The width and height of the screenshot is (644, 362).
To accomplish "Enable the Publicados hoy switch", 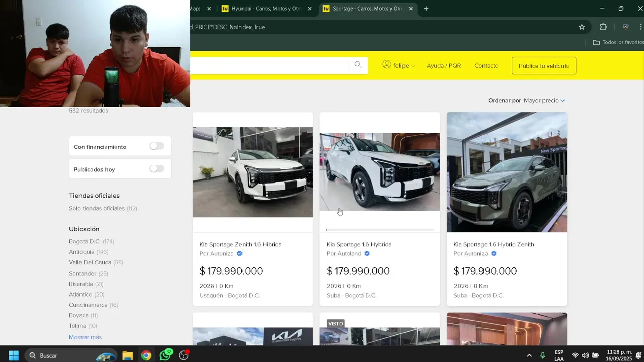I will [x=156, y=169].
